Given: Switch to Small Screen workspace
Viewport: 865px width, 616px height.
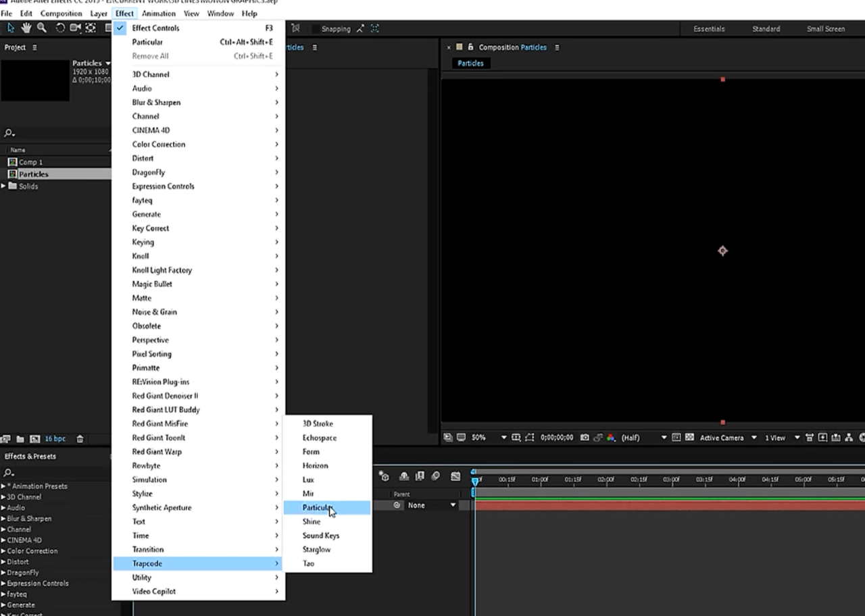Looking at the screenshot, I should tap(826, 29).
